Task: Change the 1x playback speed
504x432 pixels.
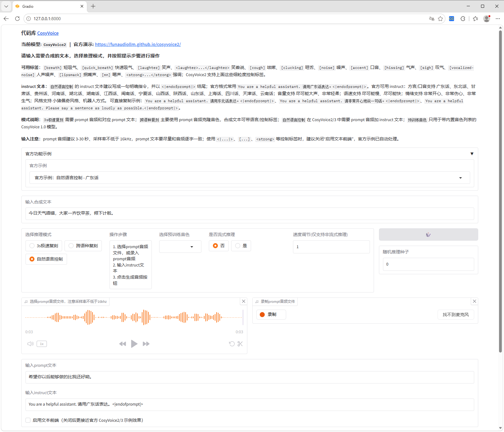Action: click(42, 344)
